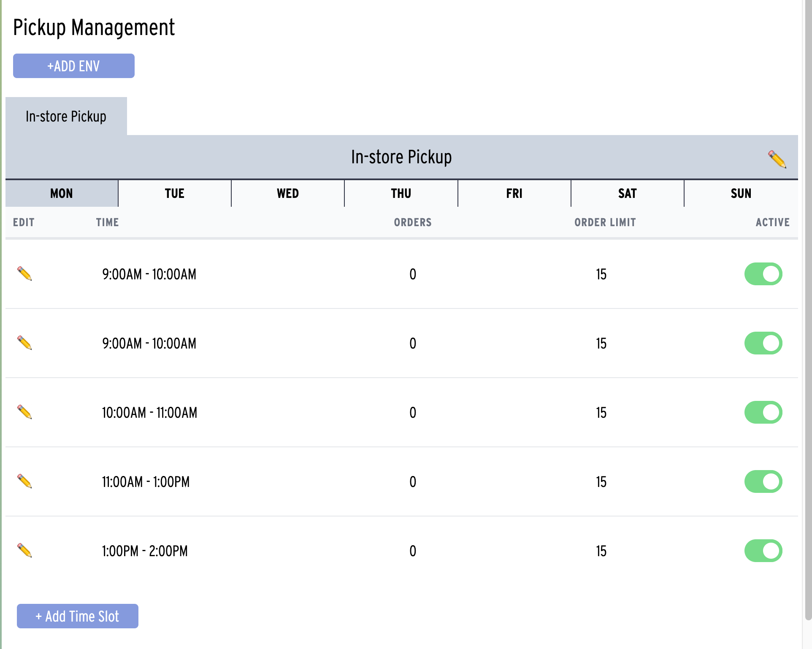812x649 pixels.
Task: Show the THU schedule tab
Action: point(401,193)
